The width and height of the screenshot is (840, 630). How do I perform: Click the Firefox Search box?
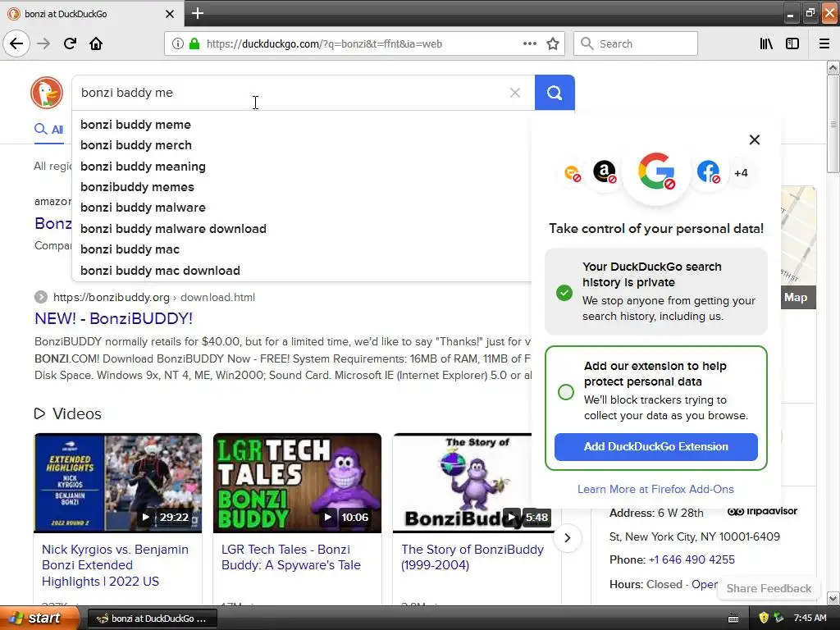pyautogui.click(x=636, y=43)
